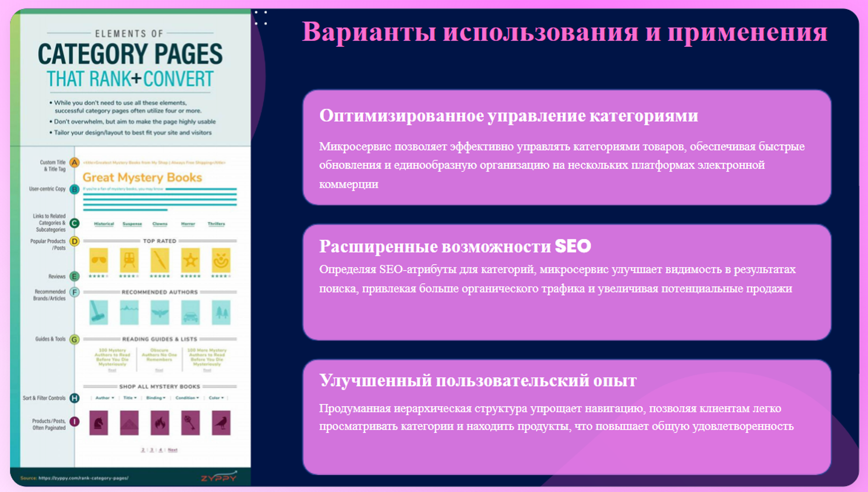Click the car icon under Recommended Authors
The height and width of the screenshot is (492, 868).
click(x=190, y=313)
